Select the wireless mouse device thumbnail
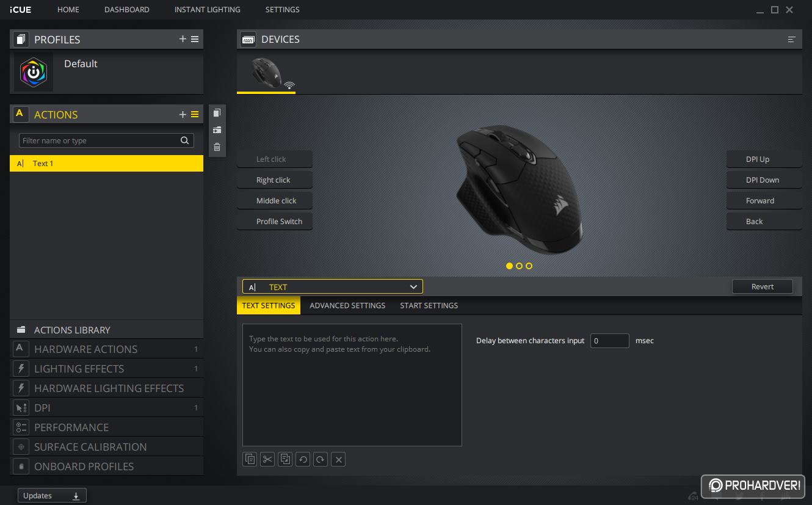Image resolution: width=812 pixels, height=505 pixels. click(266, 73)
